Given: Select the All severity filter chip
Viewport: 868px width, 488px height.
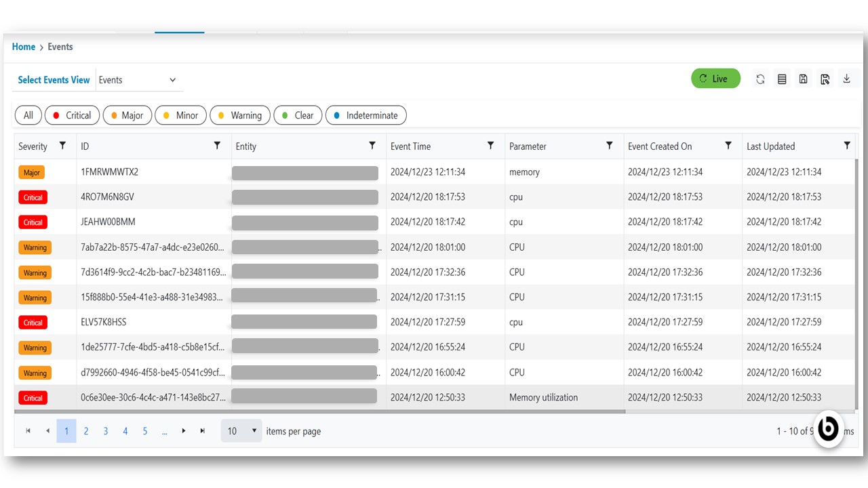Looking at the screenshot, I should (28, 115).
